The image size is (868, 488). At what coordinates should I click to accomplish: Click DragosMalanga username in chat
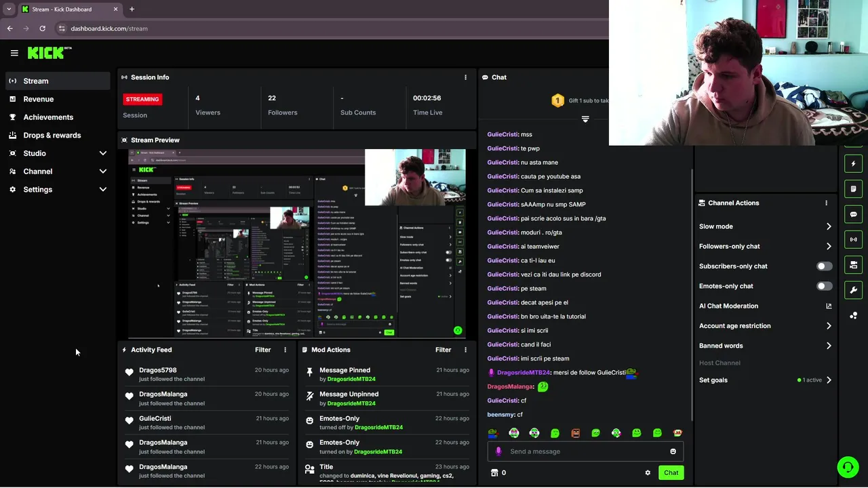(x=510, y=387)
